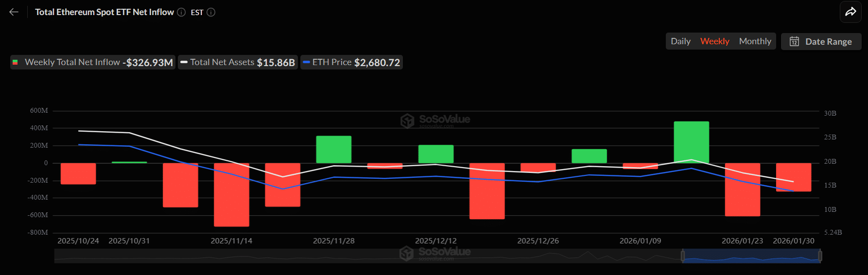
Task: Click the tallest green inflow bar
Action: pos(691,141)
